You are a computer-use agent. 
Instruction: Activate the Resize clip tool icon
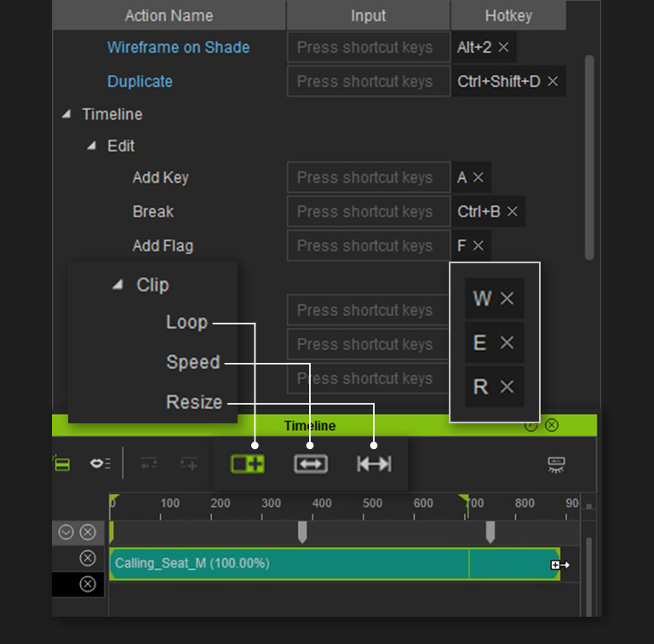click(374, 464)
